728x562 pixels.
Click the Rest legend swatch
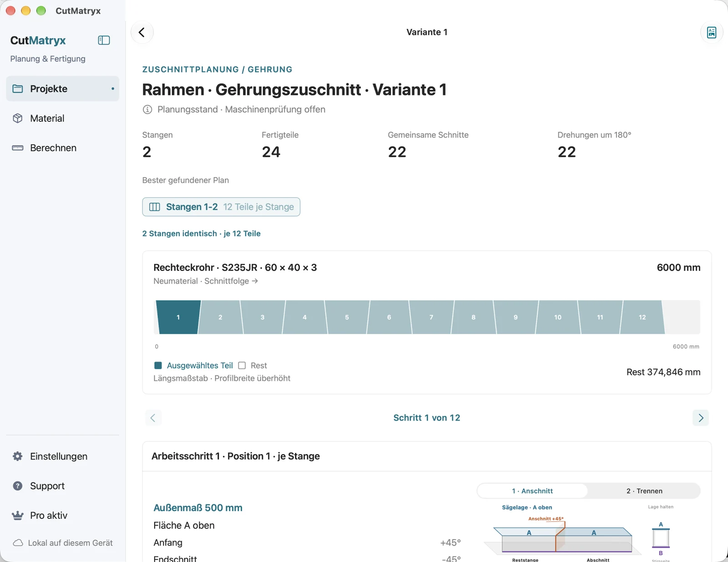(x=242, y=366)
